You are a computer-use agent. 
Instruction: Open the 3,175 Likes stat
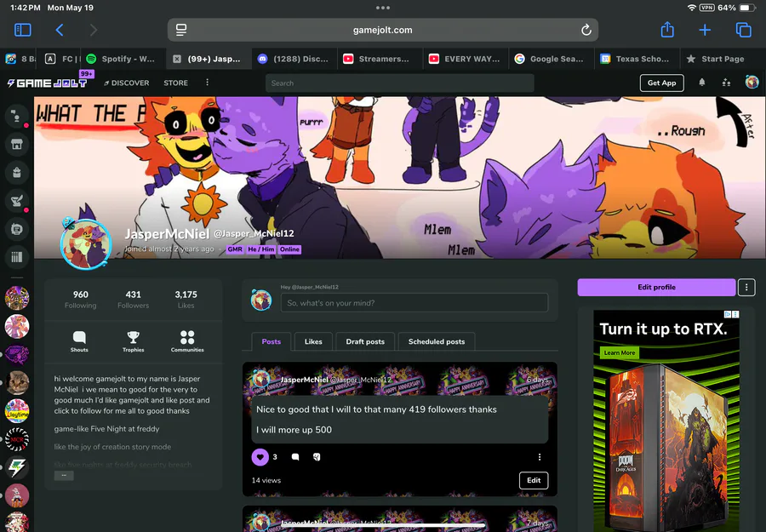click(x=186, y=300)
